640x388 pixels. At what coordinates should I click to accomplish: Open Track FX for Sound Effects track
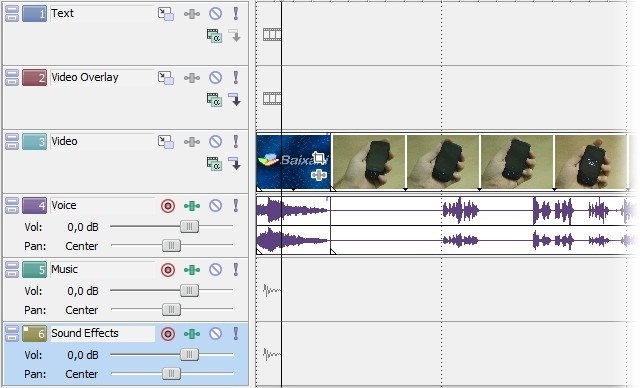(x=191, y=334)
